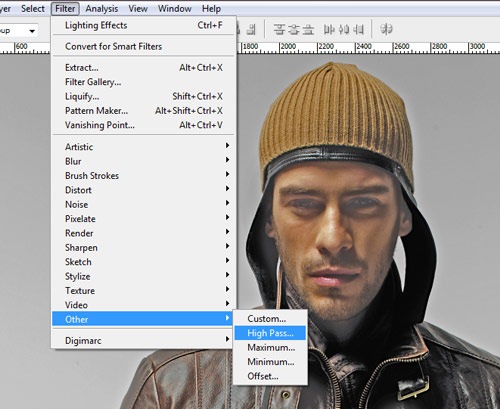This screenshot has width=500, height=409.
Task: Open the Window menu
Action: coord(175,8)
